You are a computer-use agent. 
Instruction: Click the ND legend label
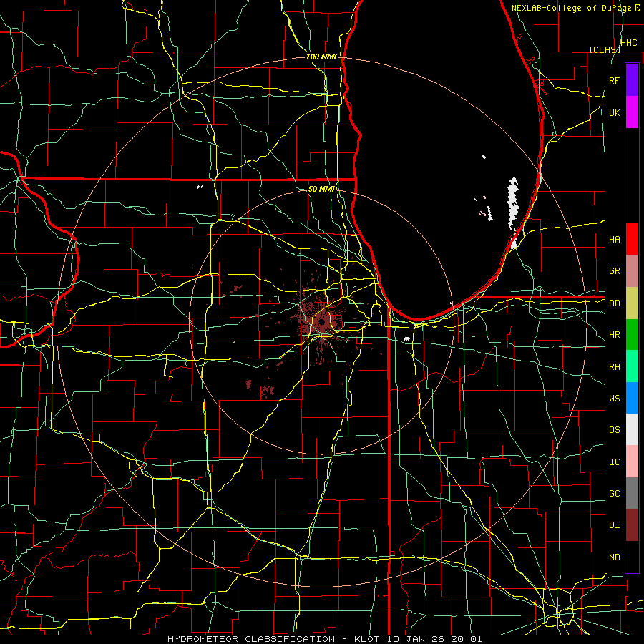click(614, 557)
